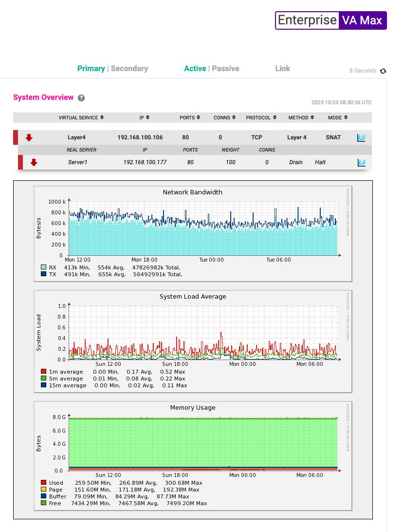This screenshot has width=404, height=532.
Task: Click 56492991k Total TX value
Action: 158,274
